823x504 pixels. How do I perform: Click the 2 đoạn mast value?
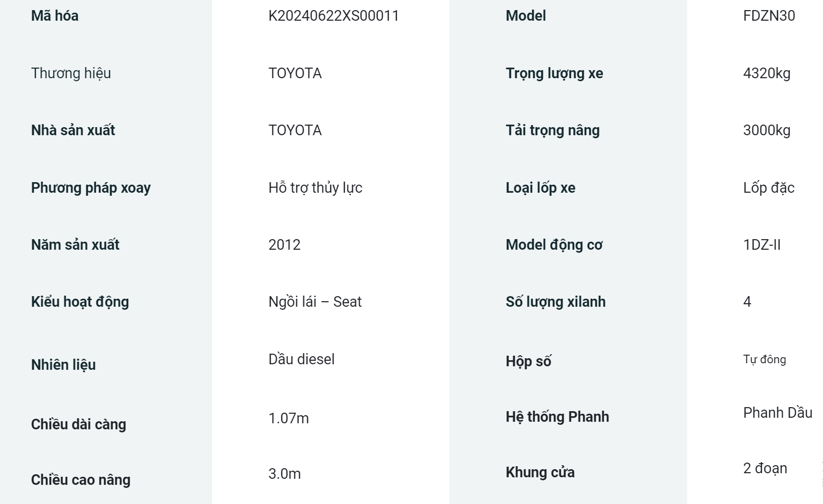coord(765,468)
